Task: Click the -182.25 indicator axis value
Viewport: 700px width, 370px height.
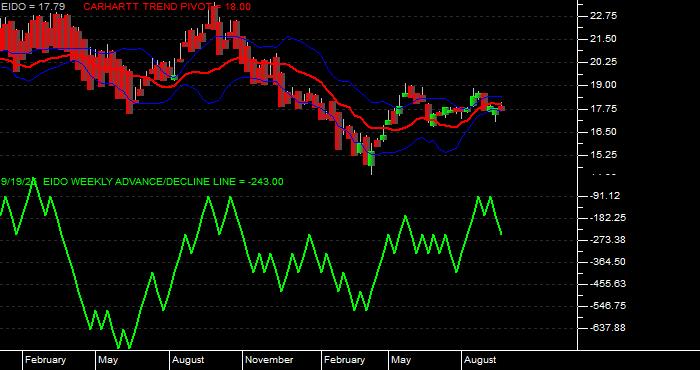Action: [x=607, y=218]
